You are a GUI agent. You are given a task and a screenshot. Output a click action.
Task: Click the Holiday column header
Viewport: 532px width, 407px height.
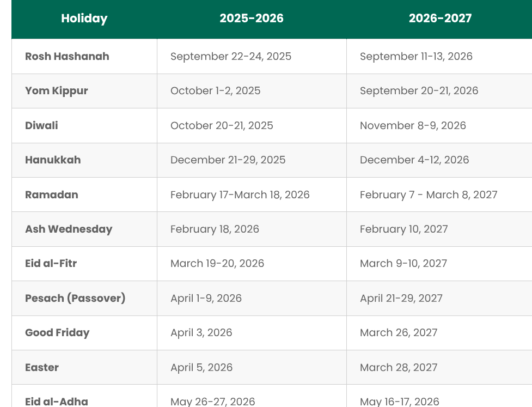[84, 19]
